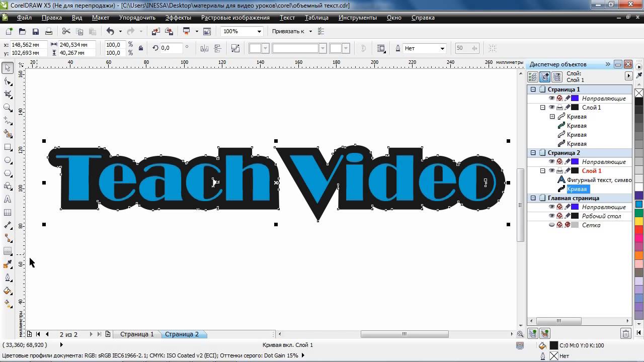The height and width of the screenshot is (362, 644).
Task: Collapse the Страница 2 tree node
Action: (x=533, y=152)
